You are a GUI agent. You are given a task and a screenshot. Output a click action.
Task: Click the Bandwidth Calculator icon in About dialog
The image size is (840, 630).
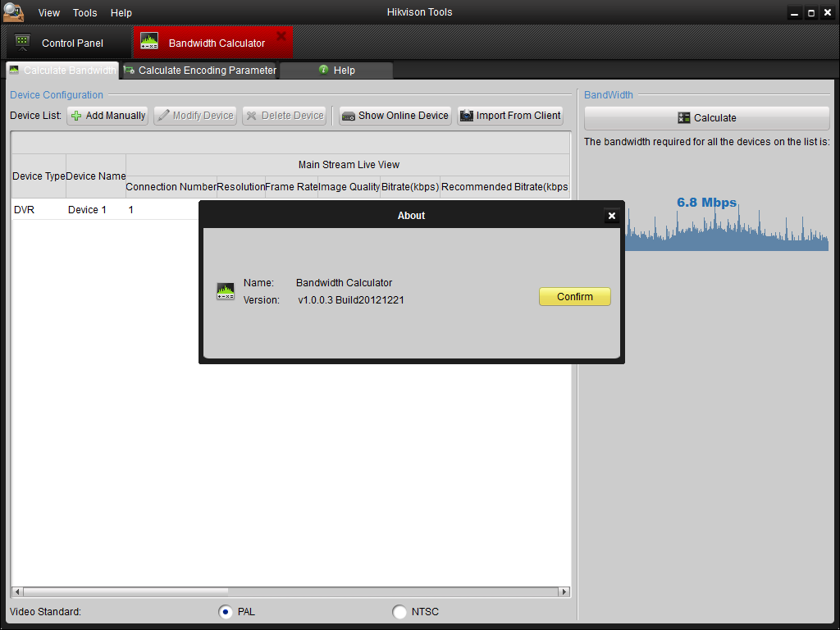[226, 291]
